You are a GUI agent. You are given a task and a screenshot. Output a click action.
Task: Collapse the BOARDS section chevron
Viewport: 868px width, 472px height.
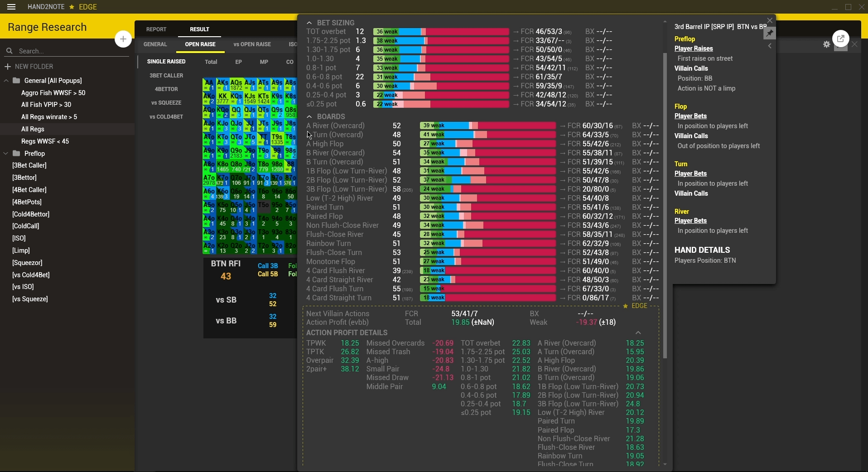point(309,117)
